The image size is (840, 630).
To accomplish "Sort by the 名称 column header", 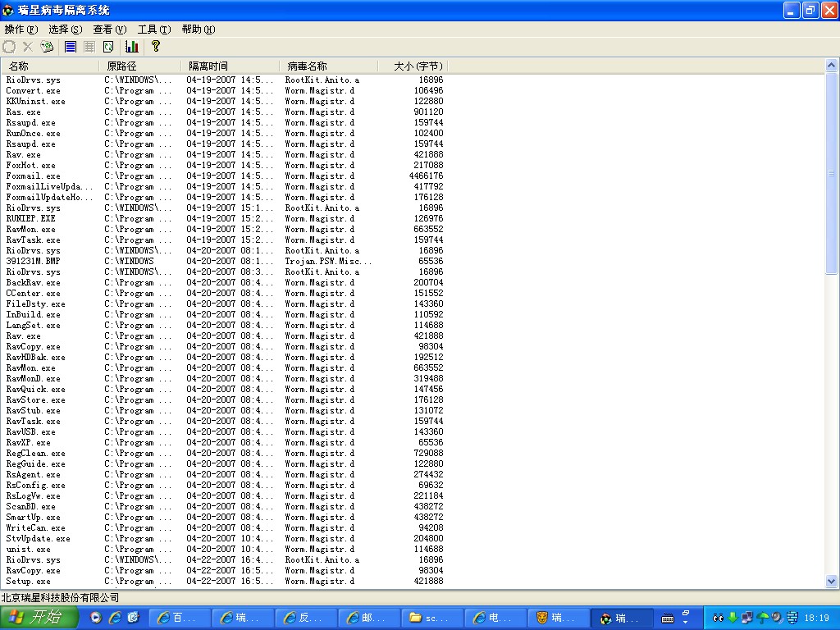I will pyautogui.click(x=50, y=66).
